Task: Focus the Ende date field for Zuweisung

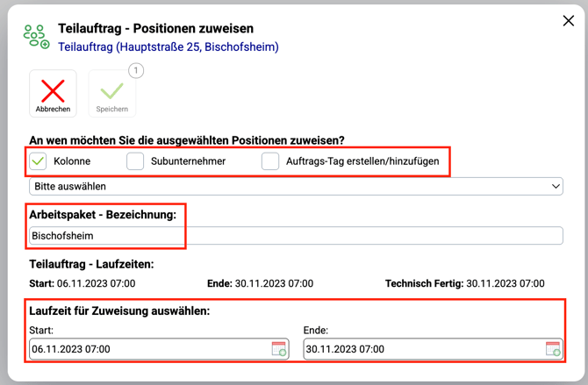Action: click(x=423, y=349)
